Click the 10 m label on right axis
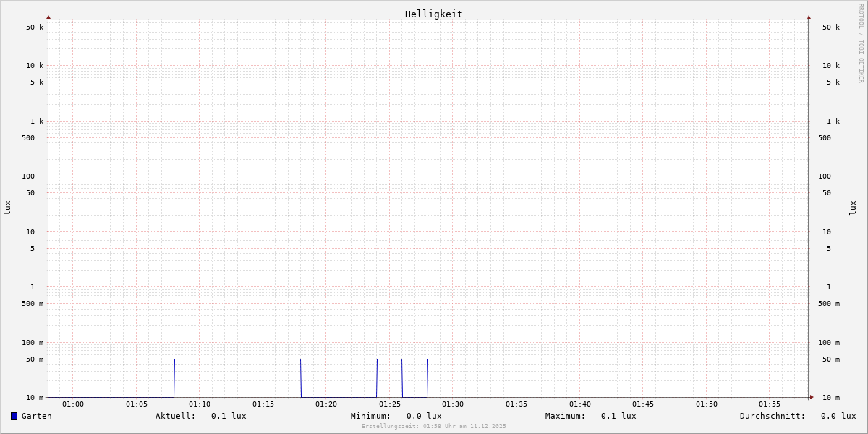This screenshot has width=868, height=434. tap(831, 398)
